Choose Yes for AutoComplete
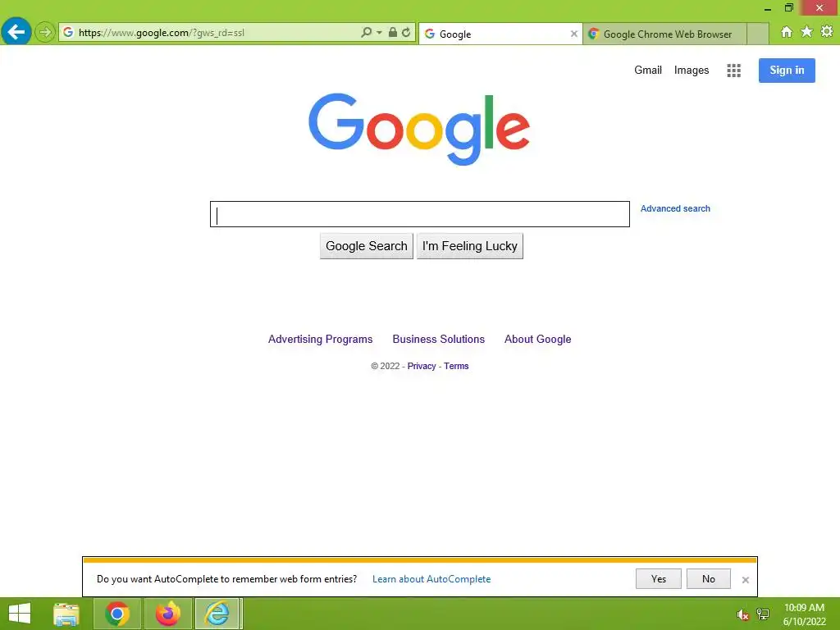840x630 pixels. pos(659,578)
